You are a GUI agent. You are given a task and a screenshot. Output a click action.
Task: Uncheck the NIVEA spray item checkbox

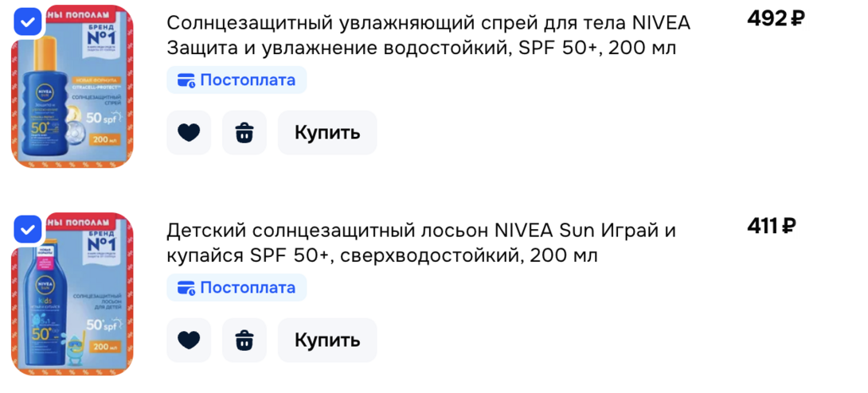[x=28, y=22]
